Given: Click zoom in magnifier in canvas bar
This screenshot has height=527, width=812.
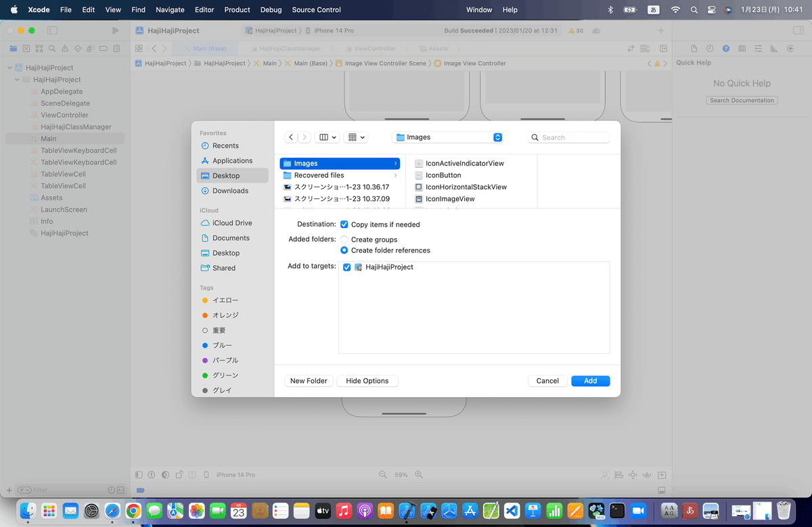Looking at the screenshot, I should point(419,475).
